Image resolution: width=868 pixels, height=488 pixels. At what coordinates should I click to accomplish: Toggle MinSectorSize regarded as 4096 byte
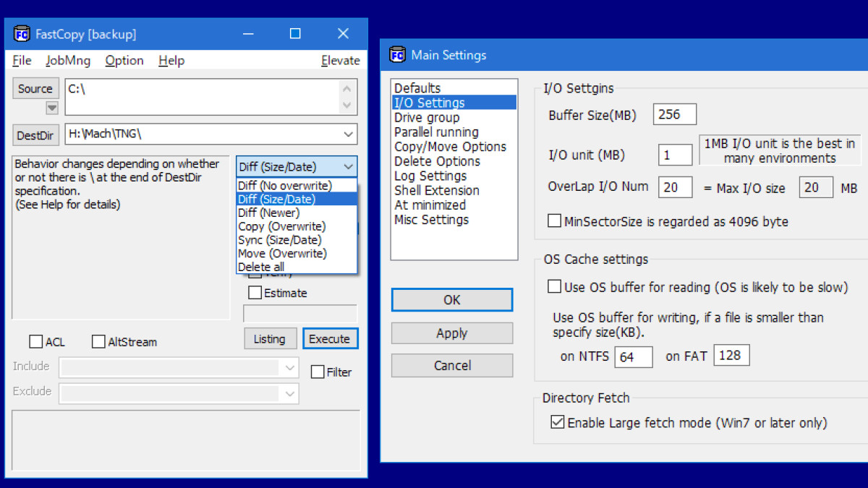tap(555, 221)
